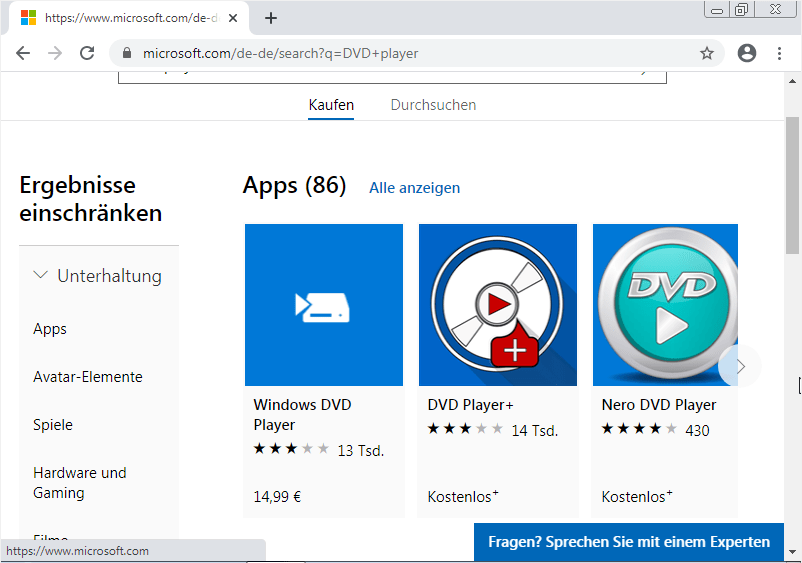The height and width of the screenshot is (563, 802).
Task: Maximize the browser window
Action: [741, 9]
